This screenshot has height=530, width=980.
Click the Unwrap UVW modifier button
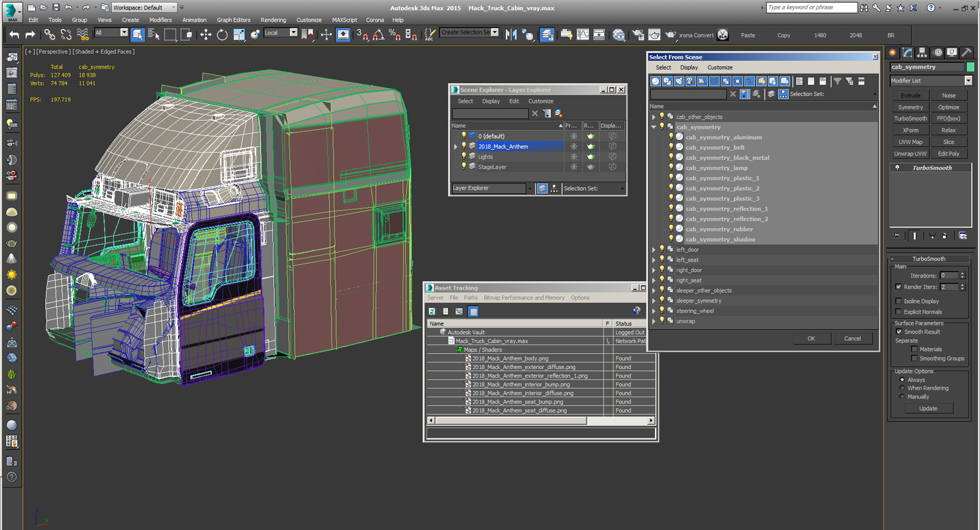point(910,154)
